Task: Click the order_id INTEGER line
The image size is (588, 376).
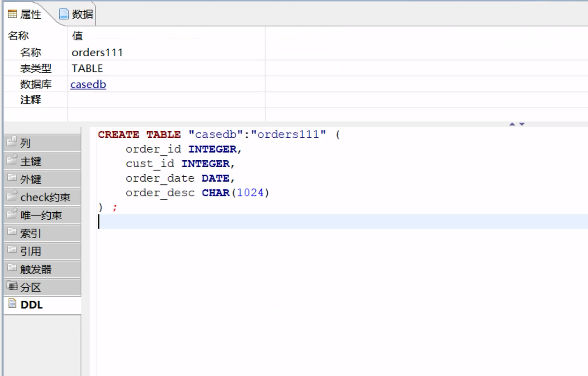Action: tap(184, 149)
